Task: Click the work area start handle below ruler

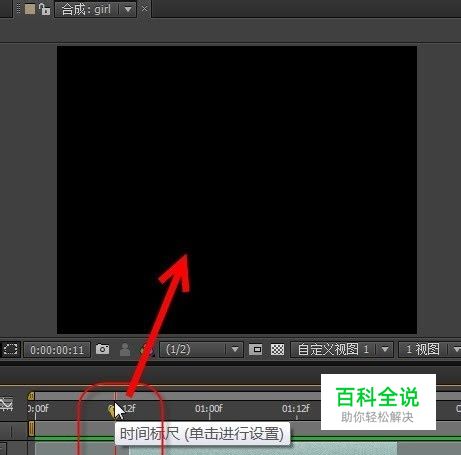Action: [31, 429]
